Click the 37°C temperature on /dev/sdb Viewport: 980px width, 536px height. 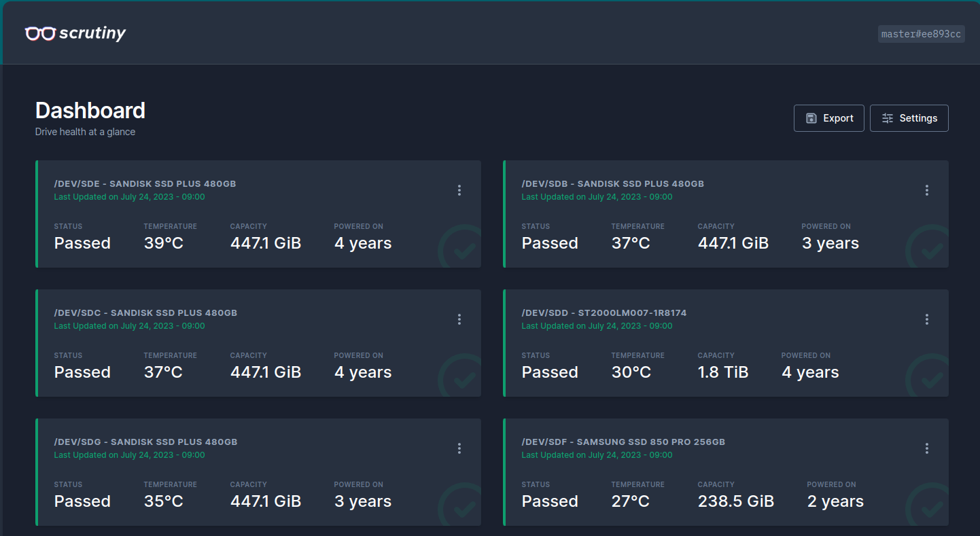click(x=631, y=243)
